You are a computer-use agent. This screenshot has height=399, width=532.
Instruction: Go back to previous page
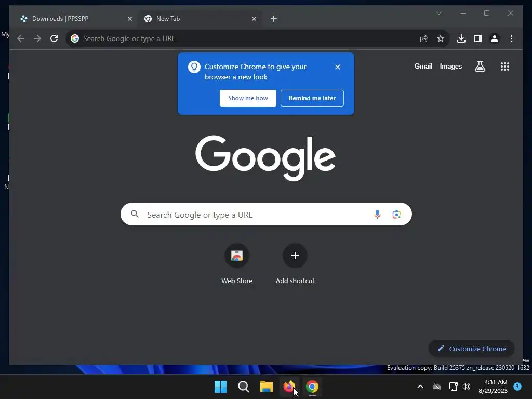pos(21,38)
